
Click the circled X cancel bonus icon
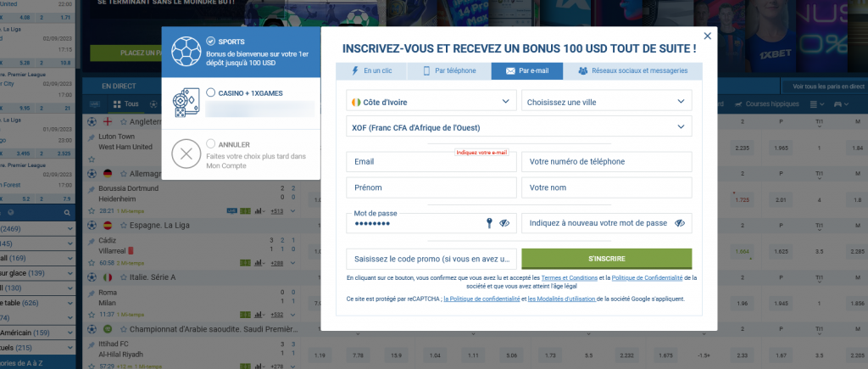point(186,154)
